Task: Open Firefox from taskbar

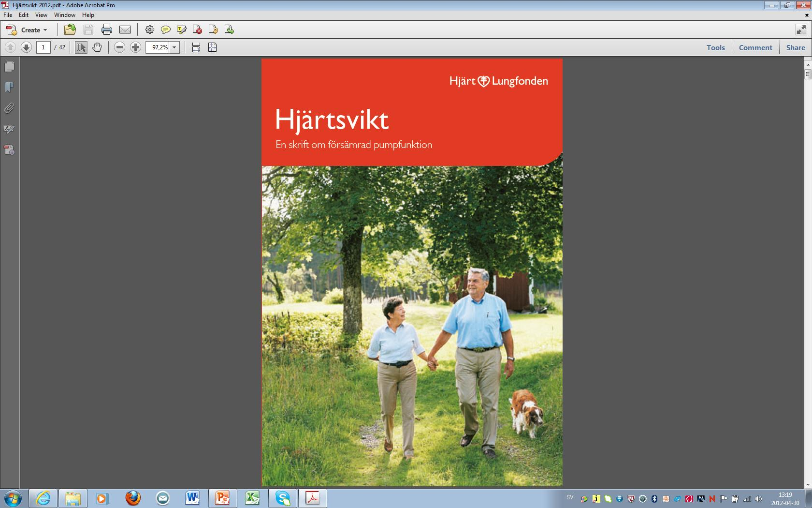Action: [133, 498]
